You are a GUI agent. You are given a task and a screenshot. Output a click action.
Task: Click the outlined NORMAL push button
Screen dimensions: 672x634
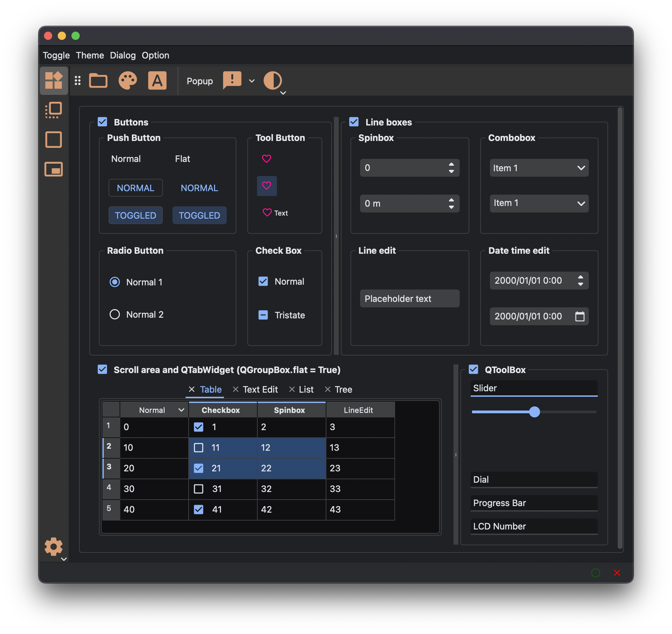coord(135,188)
